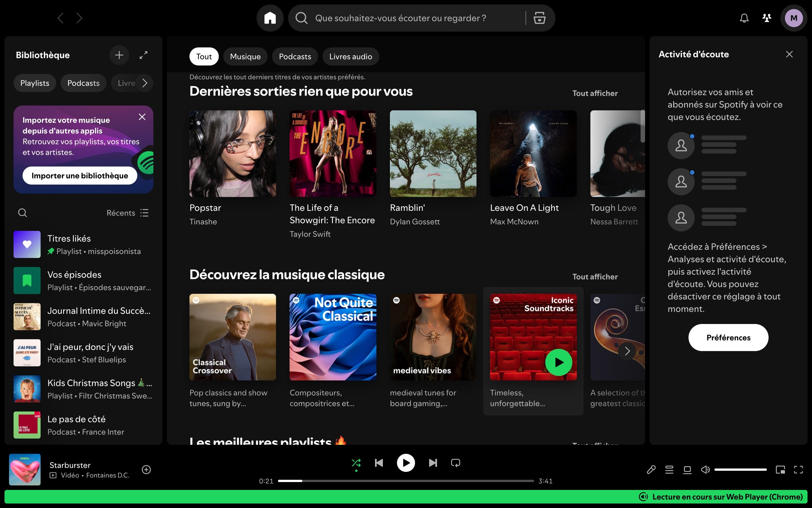Enter full screen mode
The width and height of the screenshot is (812, 508).
coord(798,469)
